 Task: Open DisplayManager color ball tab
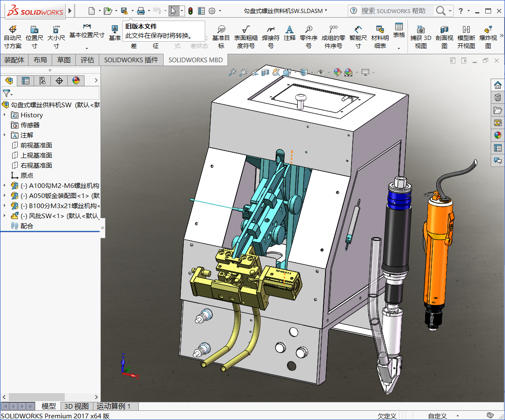pos(76,81)
